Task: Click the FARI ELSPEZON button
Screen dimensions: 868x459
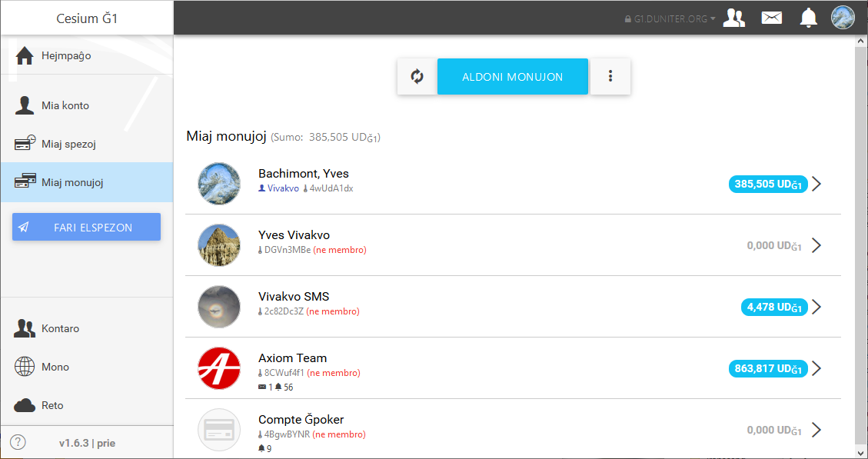Action: pyautogui.click(x=86, y=227)
